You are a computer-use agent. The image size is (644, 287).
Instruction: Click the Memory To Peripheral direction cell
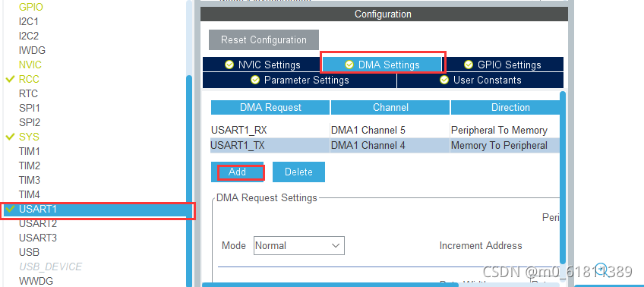click(505, 145)
